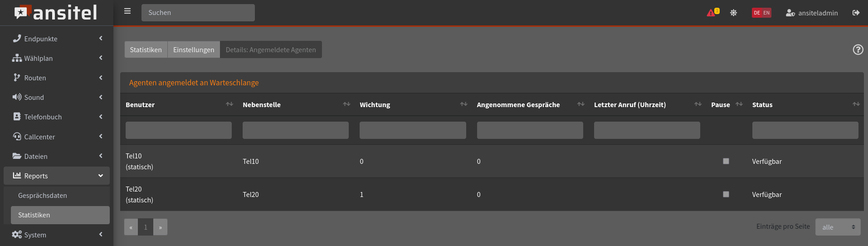Image resolution: width=868 pixels, height=246 pixels.
Task: Open the help question mark icon
Action: pyautogui.click(x=858, y=49)
